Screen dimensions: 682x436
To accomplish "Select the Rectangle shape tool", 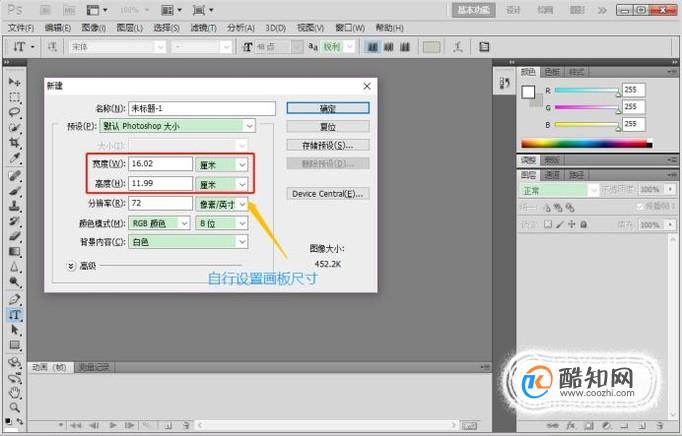I will [14, 345].
